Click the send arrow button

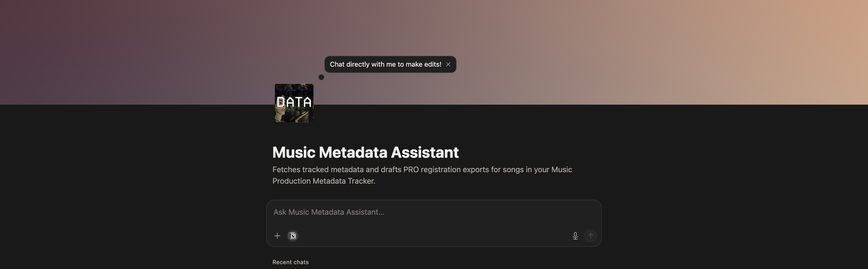click(x=590, y=236)
